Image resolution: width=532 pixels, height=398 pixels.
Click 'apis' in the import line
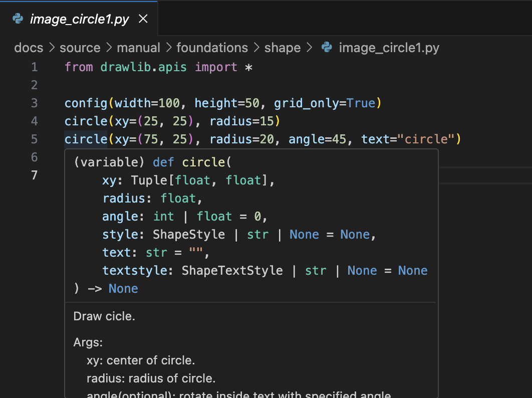[172, 68]
